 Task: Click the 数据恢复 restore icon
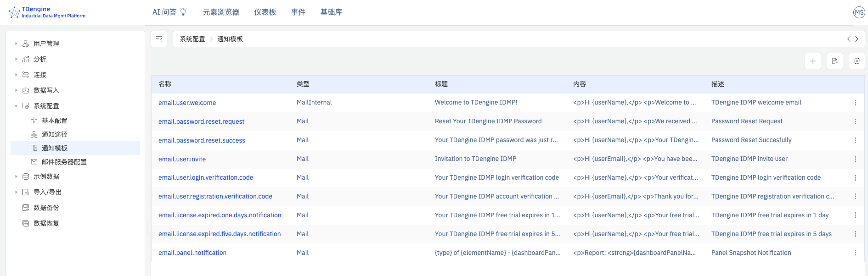coord(26,223)
